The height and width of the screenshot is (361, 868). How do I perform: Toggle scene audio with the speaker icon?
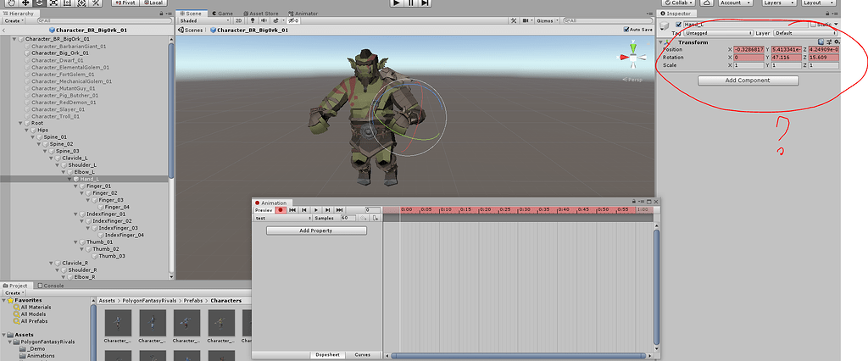[262, 21]
